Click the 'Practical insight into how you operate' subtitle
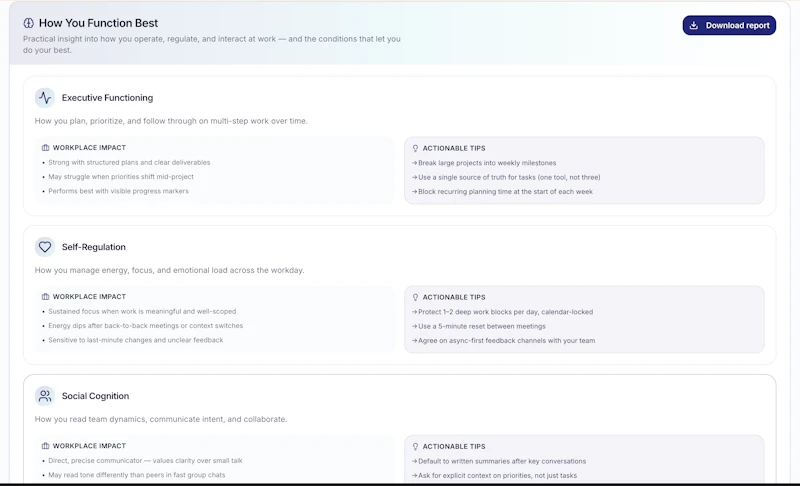Image resolution: width=800 pixels, height=486 pixels. [212, 44]
